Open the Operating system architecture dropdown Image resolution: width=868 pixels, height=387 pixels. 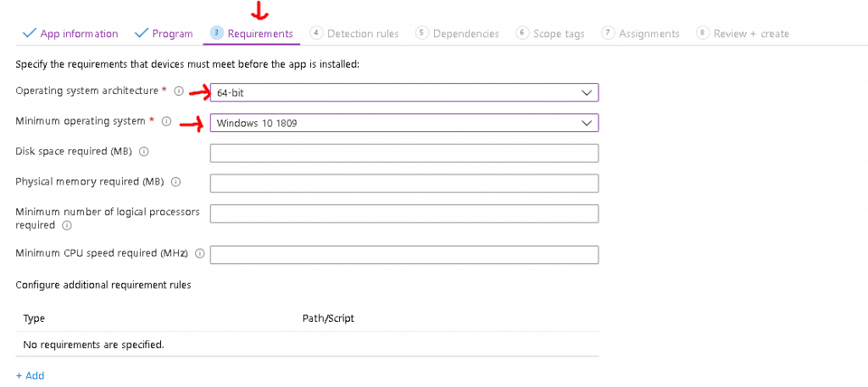[404, 93]
